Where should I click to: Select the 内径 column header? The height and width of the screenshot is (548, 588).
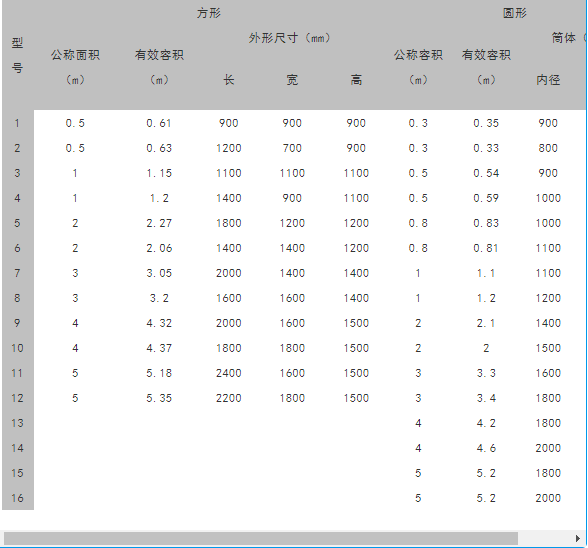pos(548,80)
